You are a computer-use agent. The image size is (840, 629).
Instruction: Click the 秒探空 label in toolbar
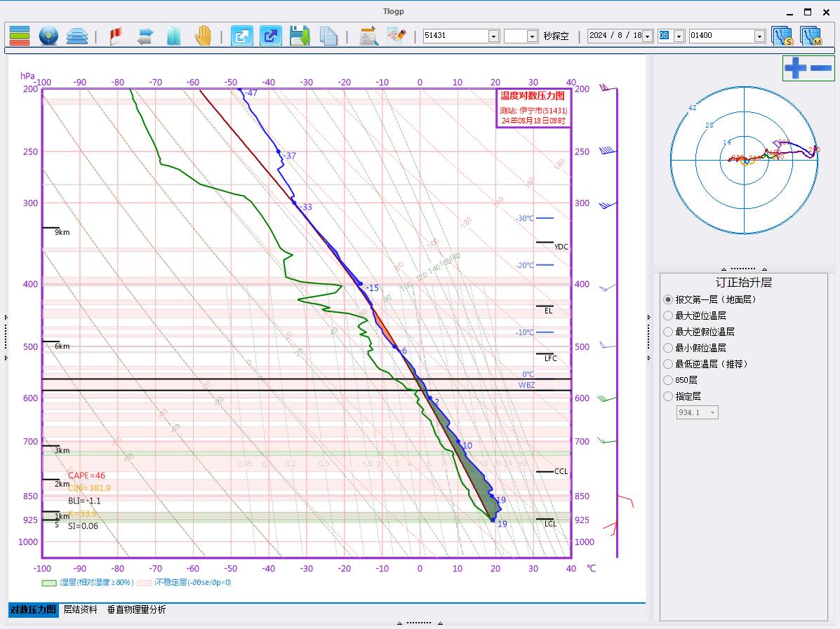pos(556,36)
